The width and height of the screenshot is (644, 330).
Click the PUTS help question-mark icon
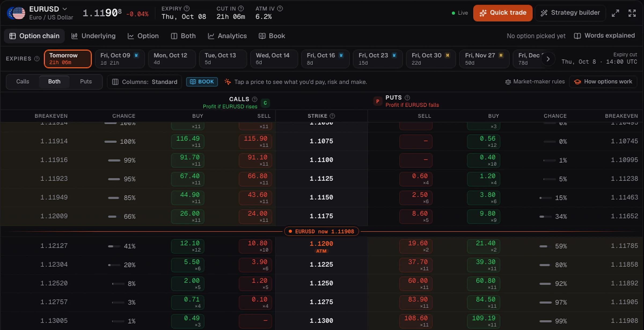click(407, 98)
